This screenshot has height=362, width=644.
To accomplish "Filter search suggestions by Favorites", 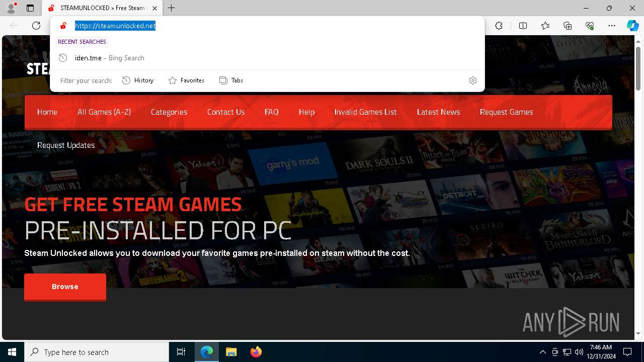I will 186,80.
